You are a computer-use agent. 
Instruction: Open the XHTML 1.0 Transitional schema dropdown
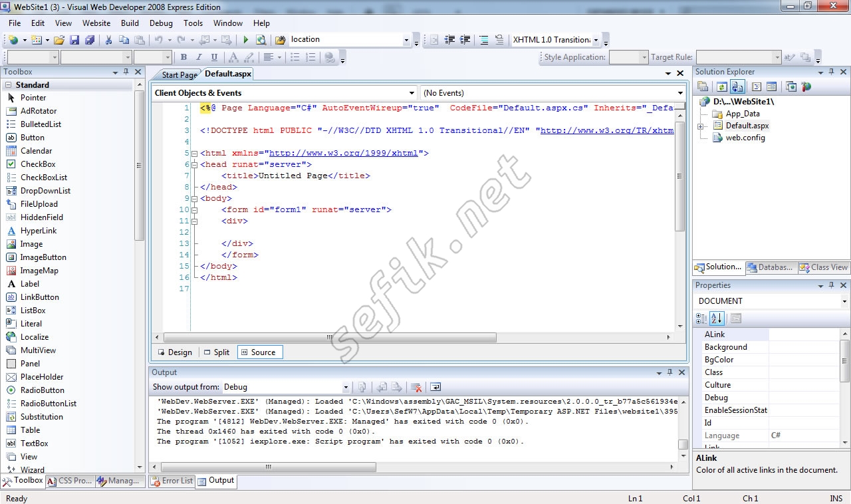click(x=596, y=40)
